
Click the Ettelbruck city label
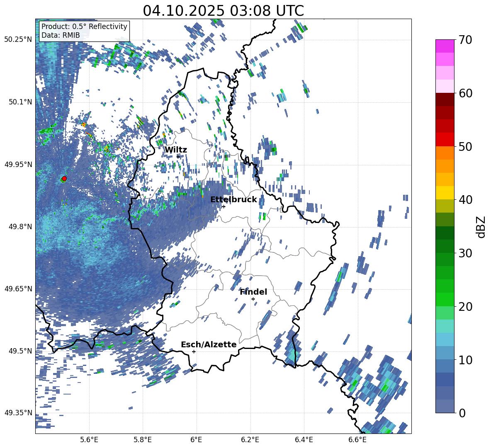click(x=233, y=200)
